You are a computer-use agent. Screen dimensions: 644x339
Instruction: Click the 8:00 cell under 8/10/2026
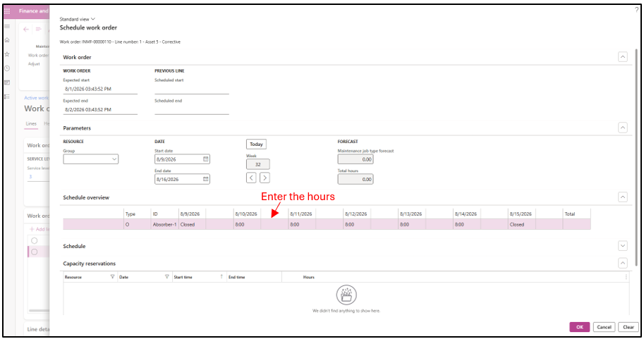tap(248, 225)
